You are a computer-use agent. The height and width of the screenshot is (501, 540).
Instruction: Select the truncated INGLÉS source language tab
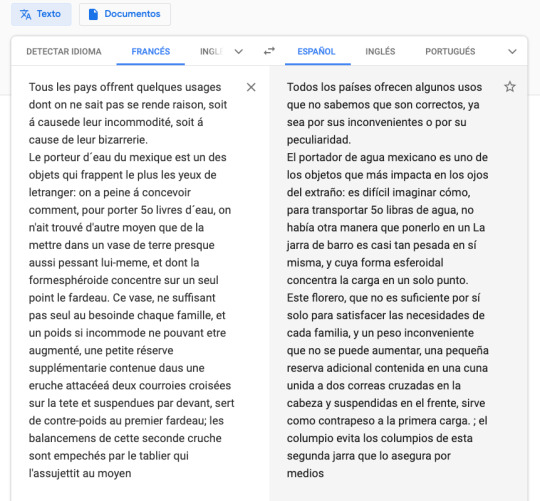click(211, 51)
